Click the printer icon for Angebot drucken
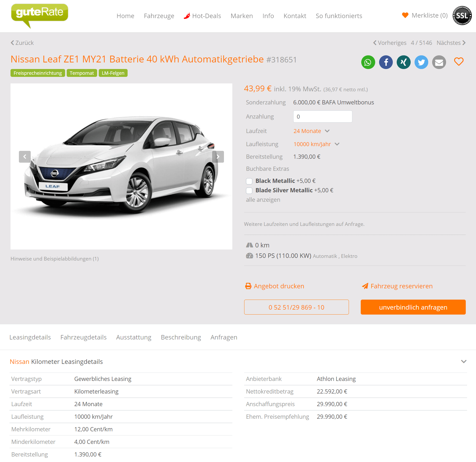This screenshot has width=476, height=462. 248,286
